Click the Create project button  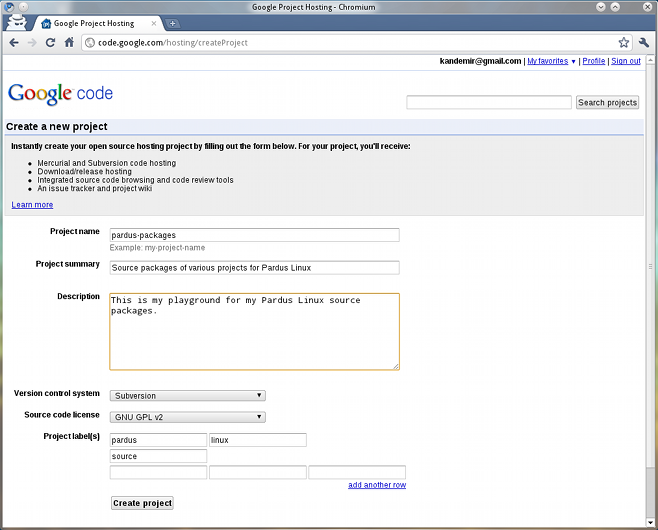142,503
